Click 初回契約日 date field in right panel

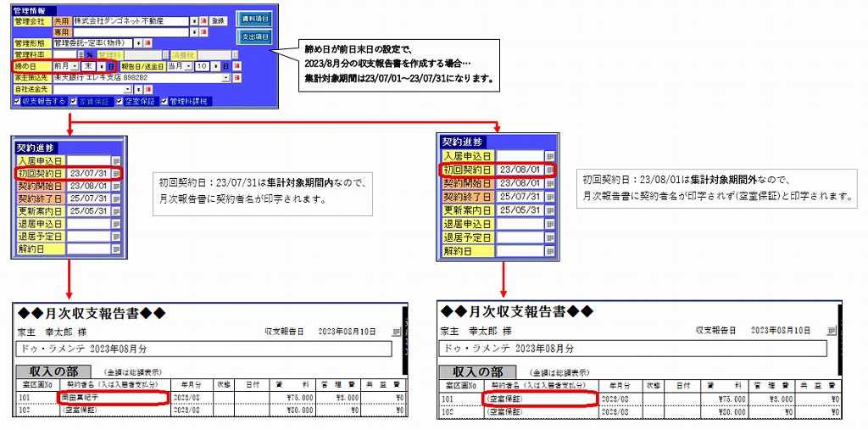pyautogui.click(x=517, y=170)
